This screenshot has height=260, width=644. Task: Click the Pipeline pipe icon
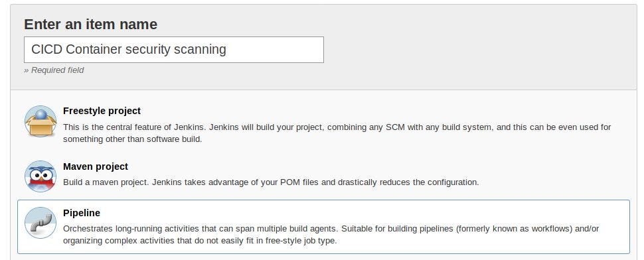pos(40,223)
